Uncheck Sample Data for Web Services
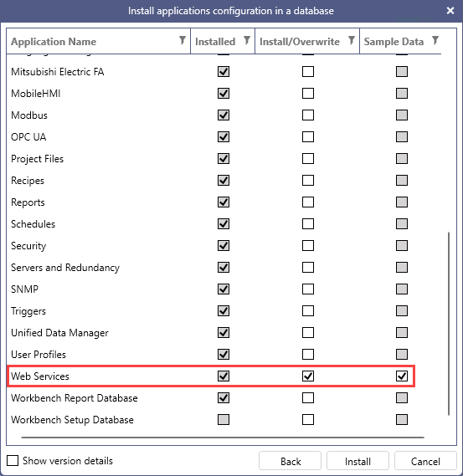This screenshot has height=476, width=463. (x=402, y=376)
